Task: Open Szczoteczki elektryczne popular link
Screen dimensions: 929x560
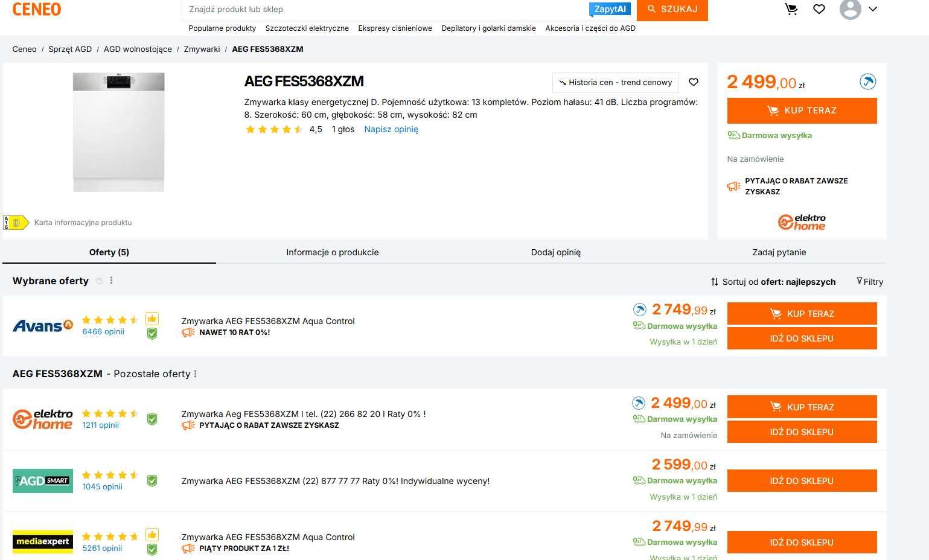Action: tap(307, 28)
